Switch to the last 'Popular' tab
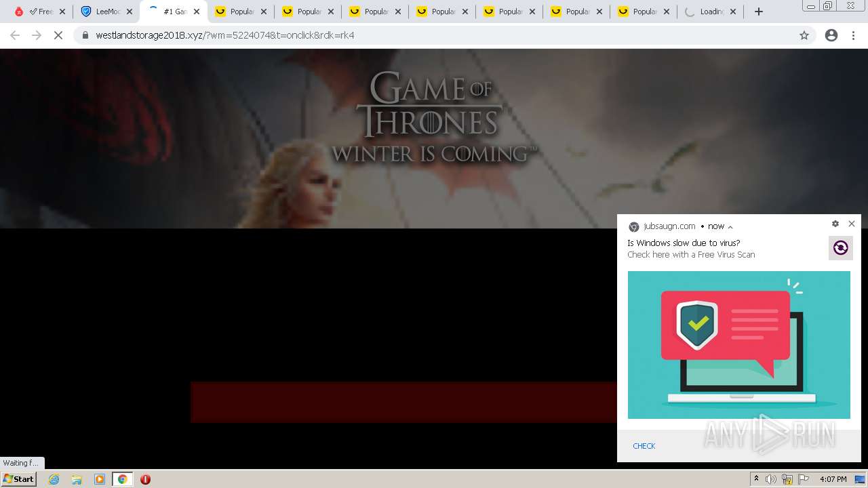 coord(644,12)
